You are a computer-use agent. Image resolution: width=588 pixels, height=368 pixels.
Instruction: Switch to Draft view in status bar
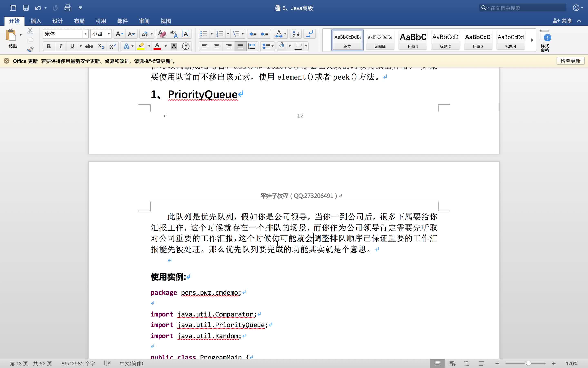tap(481, 363)
